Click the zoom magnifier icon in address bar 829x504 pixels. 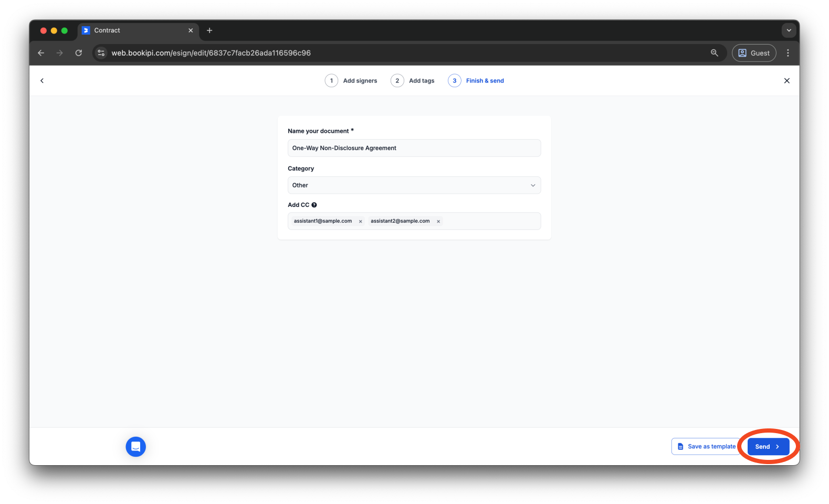715,53
